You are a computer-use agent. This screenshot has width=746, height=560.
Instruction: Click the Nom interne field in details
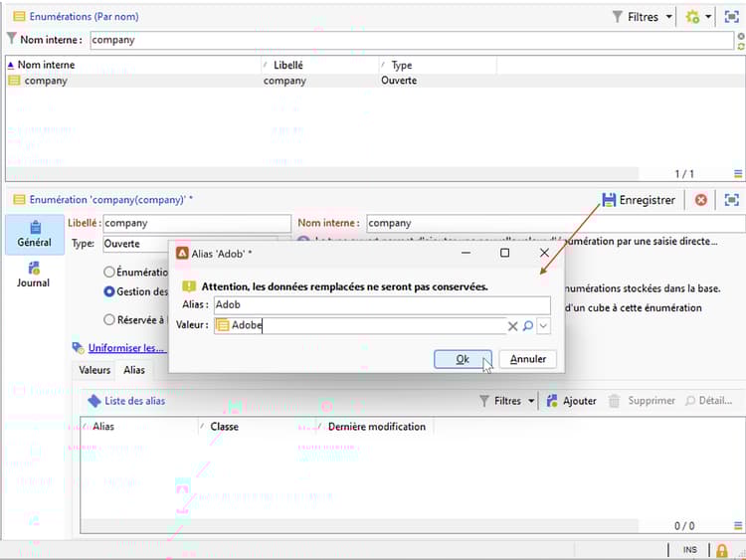point(554,223)
